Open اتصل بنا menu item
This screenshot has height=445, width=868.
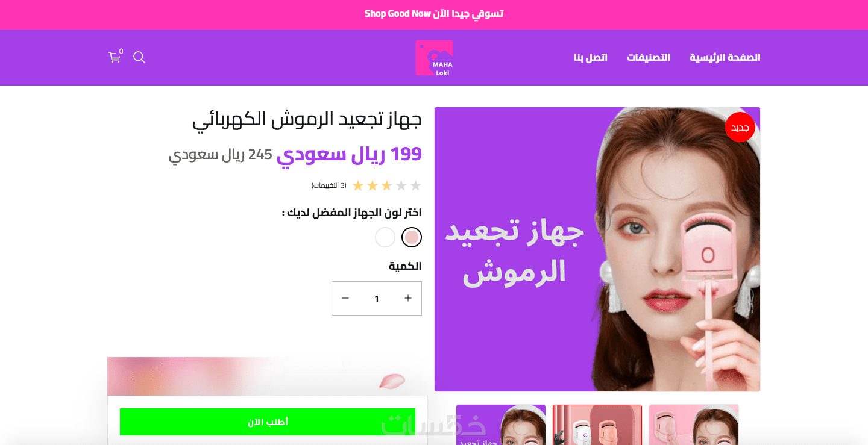591,57
